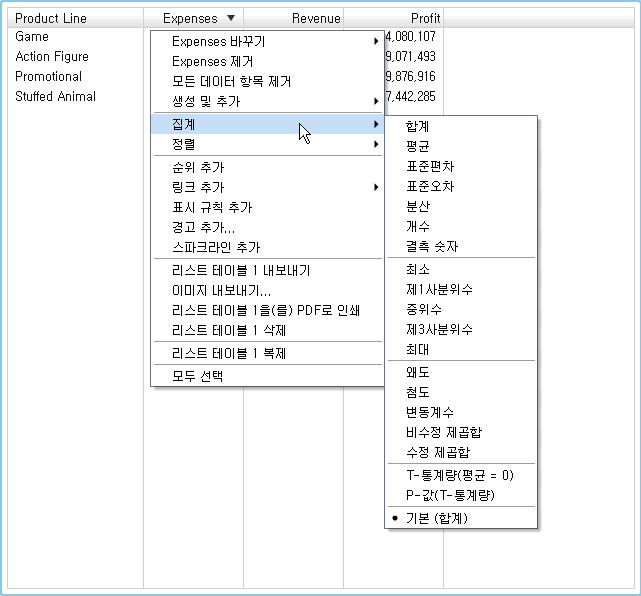
Task: Click '스파크라인 추가' menu entry
Action: 216,247
